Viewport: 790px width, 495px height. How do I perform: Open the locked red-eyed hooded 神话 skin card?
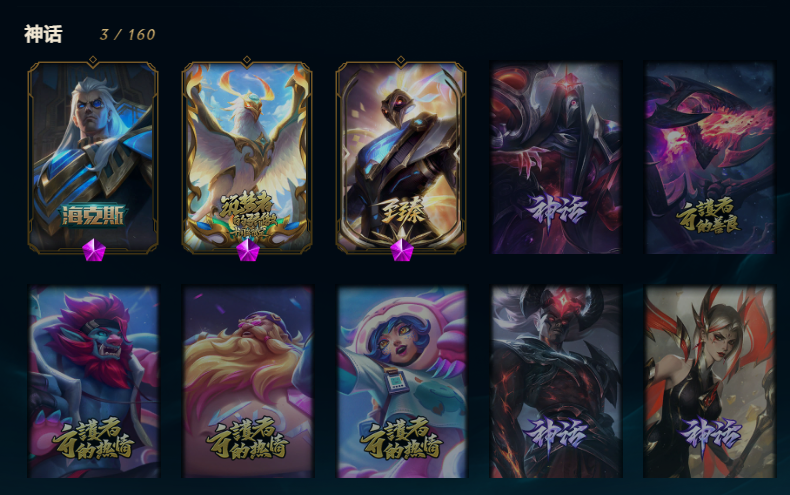tap(556, 158)
